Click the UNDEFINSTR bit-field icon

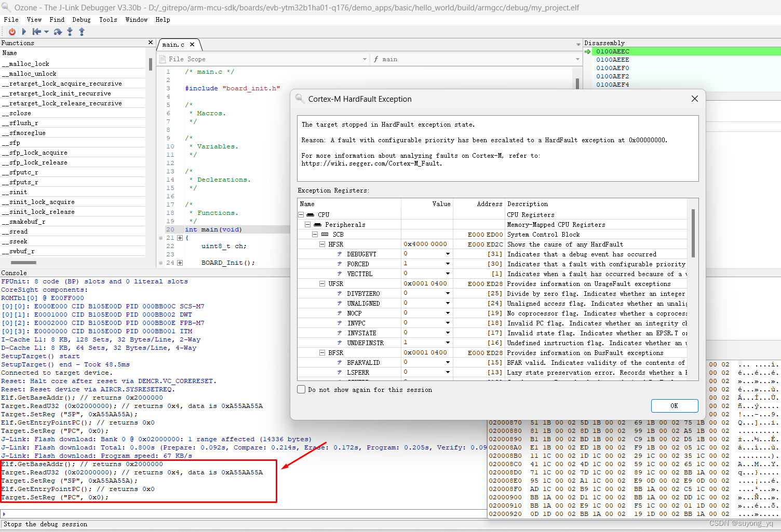pos(340,343)
